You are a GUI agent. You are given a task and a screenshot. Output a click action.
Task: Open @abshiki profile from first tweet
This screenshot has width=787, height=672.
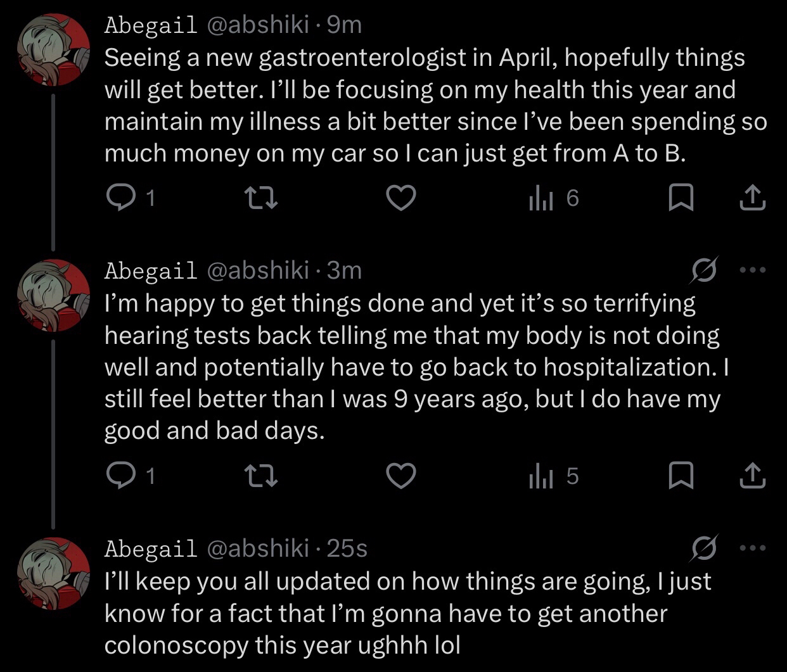point(258,25)
